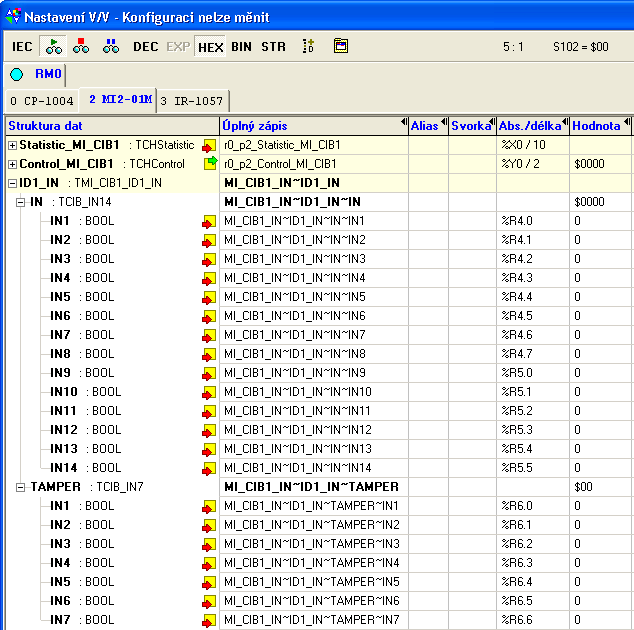
Task: Expand the Control_MI_CIB1 node
Action: click(13, 164)
